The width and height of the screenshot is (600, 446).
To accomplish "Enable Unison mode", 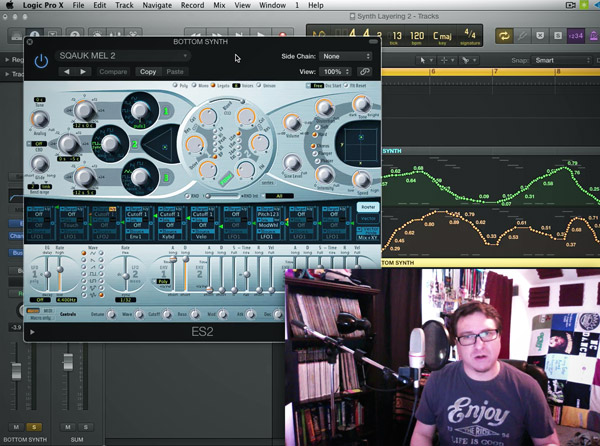I will coord(259,86).
